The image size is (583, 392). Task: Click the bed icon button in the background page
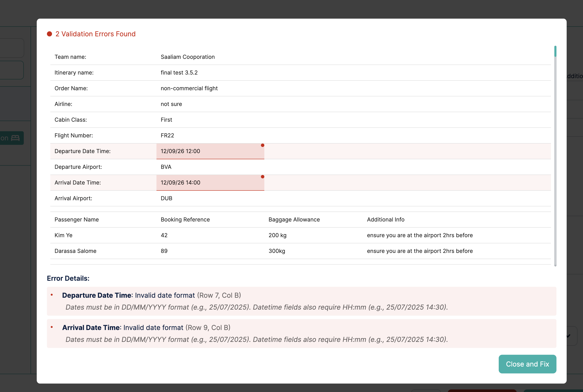tap(12, 138)
